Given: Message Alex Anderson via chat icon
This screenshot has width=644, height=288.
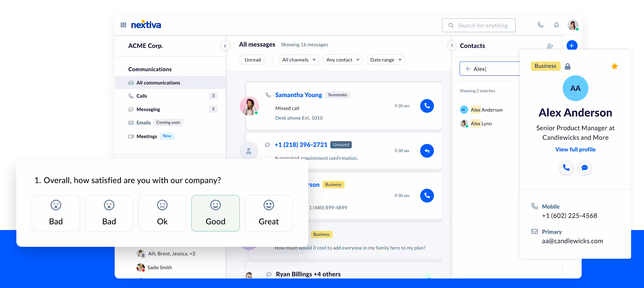Looking at the screenshot, I should (584, 168).
